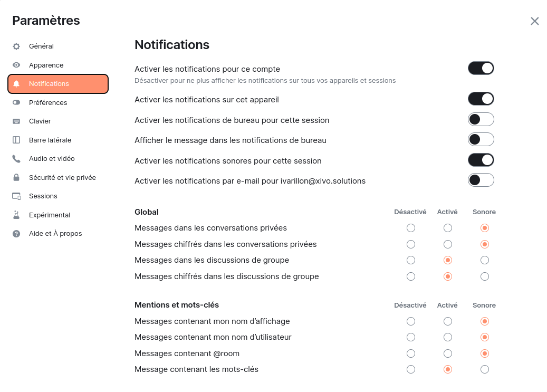Set group discussion messages to Sonore
Viewport: 547px width, 392px height.
pos(485,260)
